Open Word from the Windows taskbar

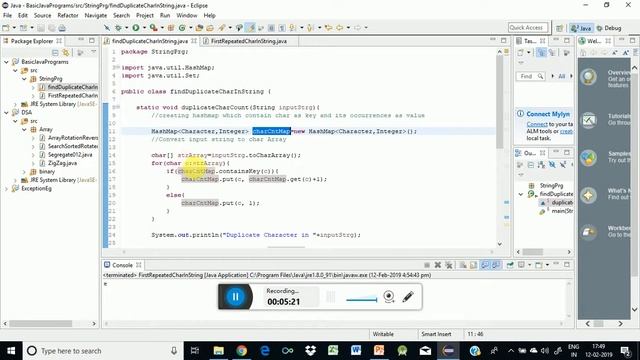[356, 351]
